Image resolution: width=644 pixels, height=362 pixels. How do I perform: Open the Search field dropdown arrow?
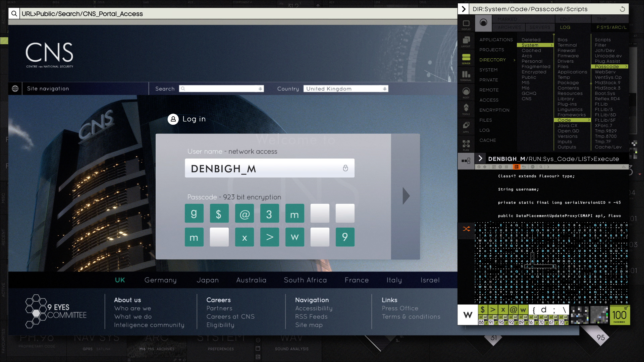tap(260, 89)
